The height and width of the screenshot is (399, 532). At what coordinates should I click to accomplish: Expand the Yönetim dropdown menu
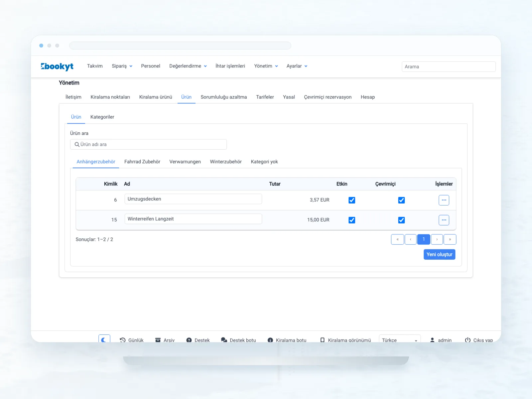(x=266, y=66)
